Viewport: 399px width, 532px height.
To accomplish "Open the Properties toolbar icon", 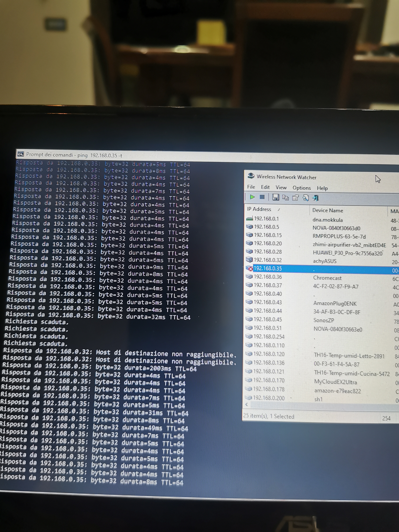I will pos(295,198).
